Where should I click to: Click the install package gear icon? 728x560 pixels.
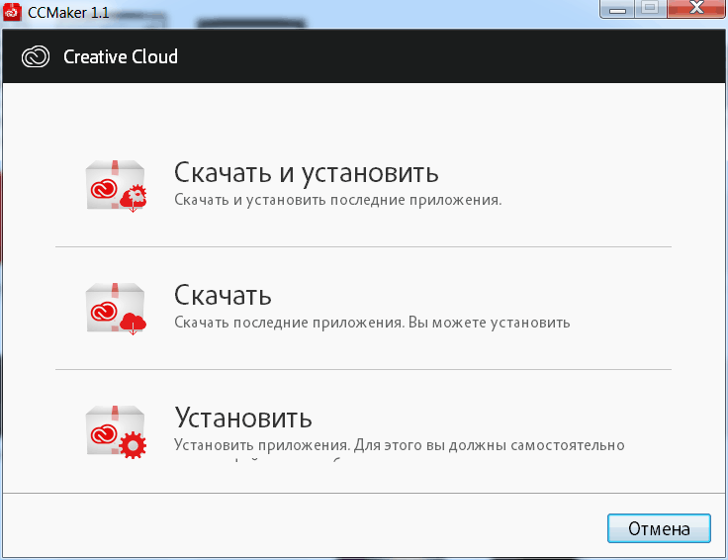click(116, 431)
